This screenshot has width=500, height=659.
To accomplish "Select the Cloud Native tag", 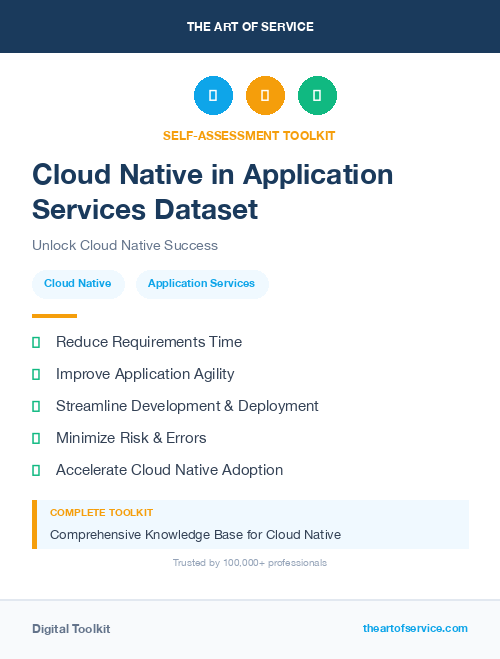I will 78,284.
